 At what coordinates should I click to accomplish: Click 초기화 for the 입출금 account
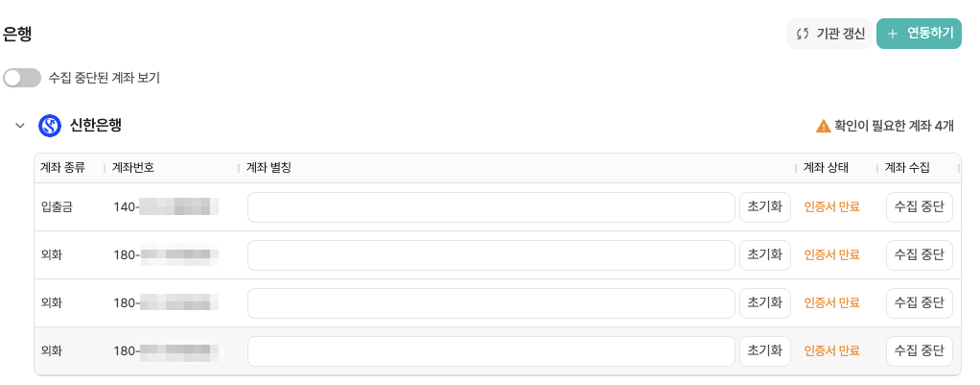coord(764,206)
